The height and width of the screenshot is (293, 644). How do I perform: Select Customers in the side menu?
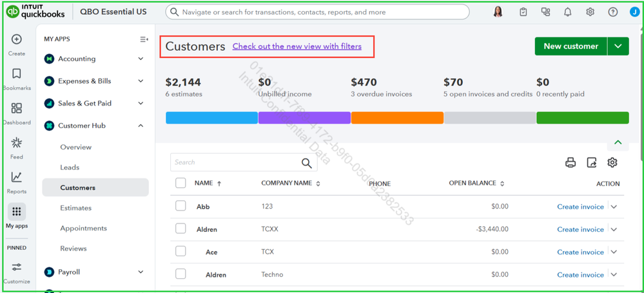(x=95, y=187)
